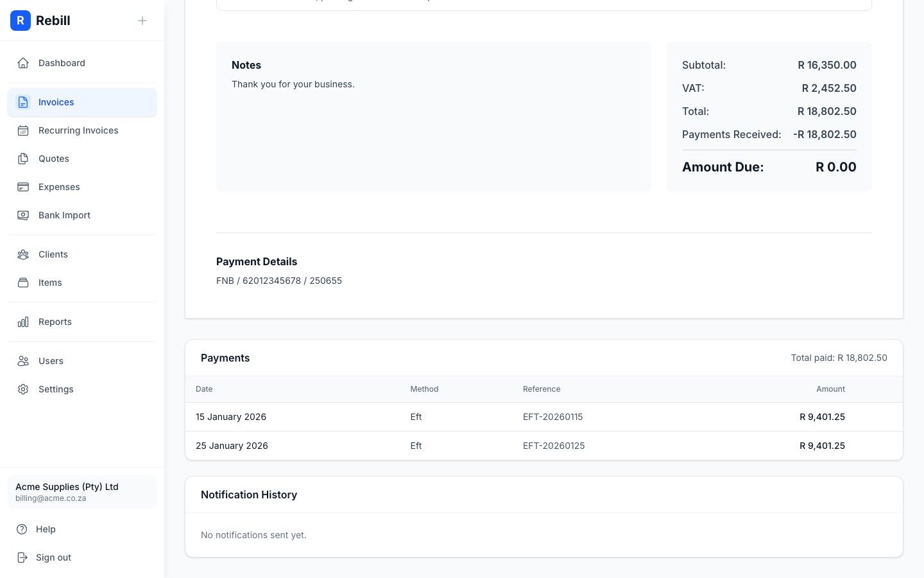Click reference EFT-20260115
Viewport: 924px width, 578px height.
click(553, 417)
